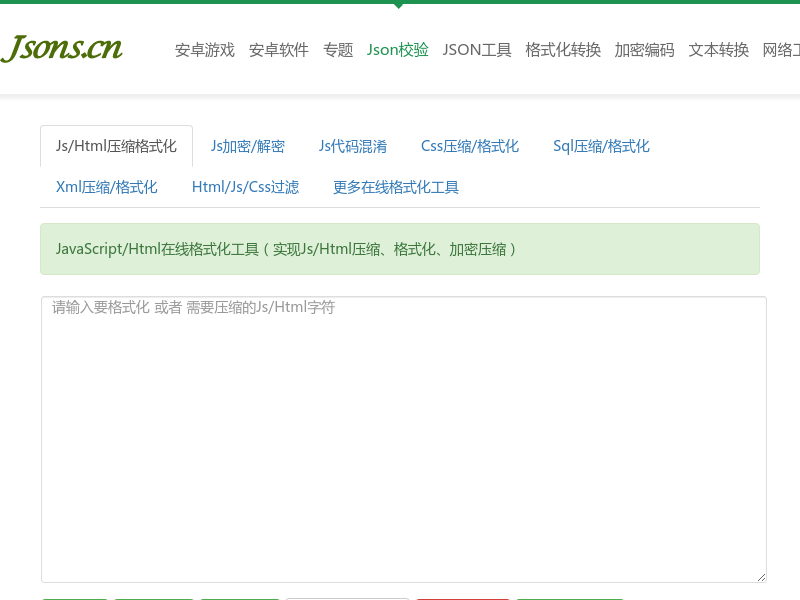800x600 pixels.
Task: Expand the JSON工具 navigation menu
Action: click(476, 50)
